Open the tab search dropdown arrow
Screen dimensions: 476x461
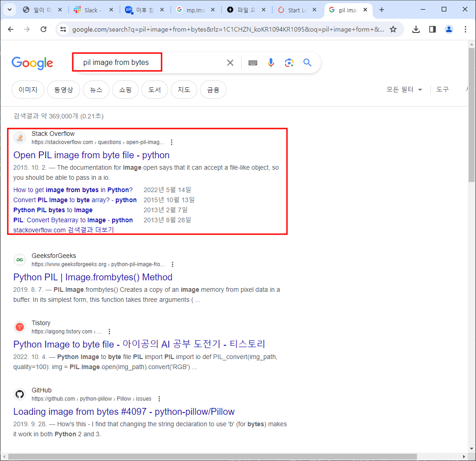point(10,10)
